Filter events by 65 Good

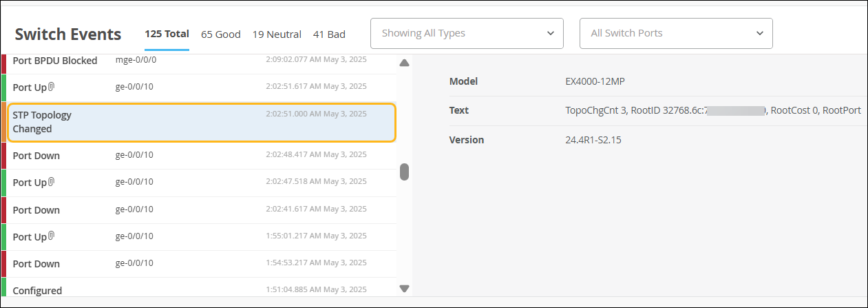coord(220,34)
